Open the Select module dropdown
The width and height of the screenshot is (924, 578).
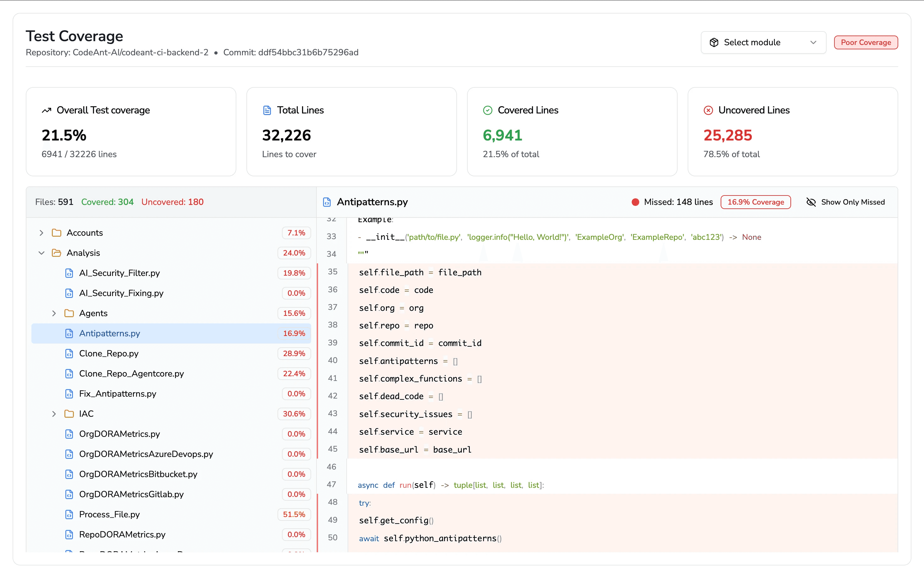click(763, 42)
